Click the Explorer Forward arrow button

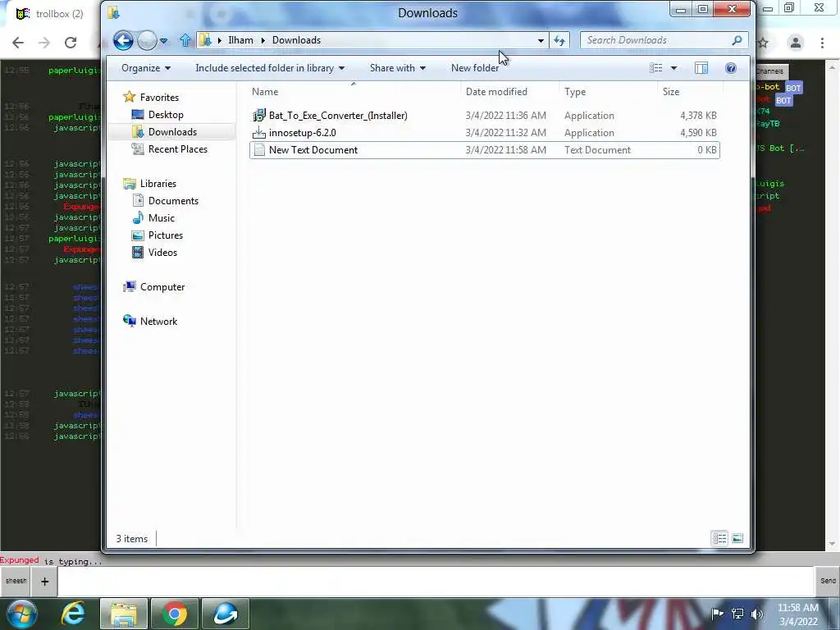click(147, 40)
